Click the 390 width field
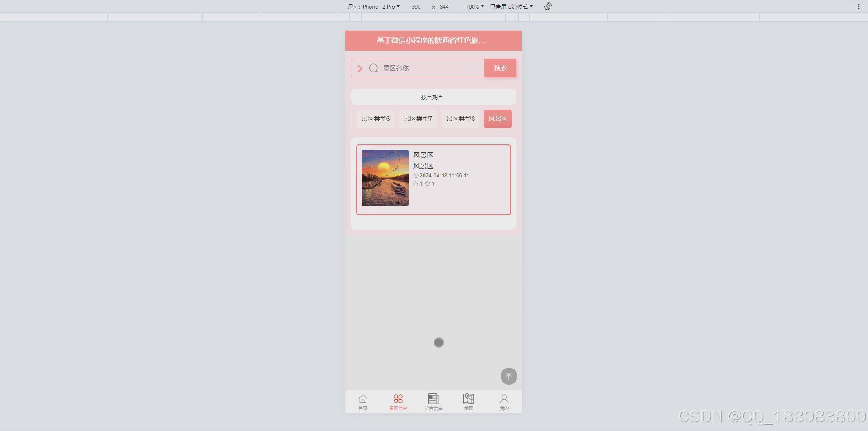This screenshot has height=431, width=868. tap(416, 6)
